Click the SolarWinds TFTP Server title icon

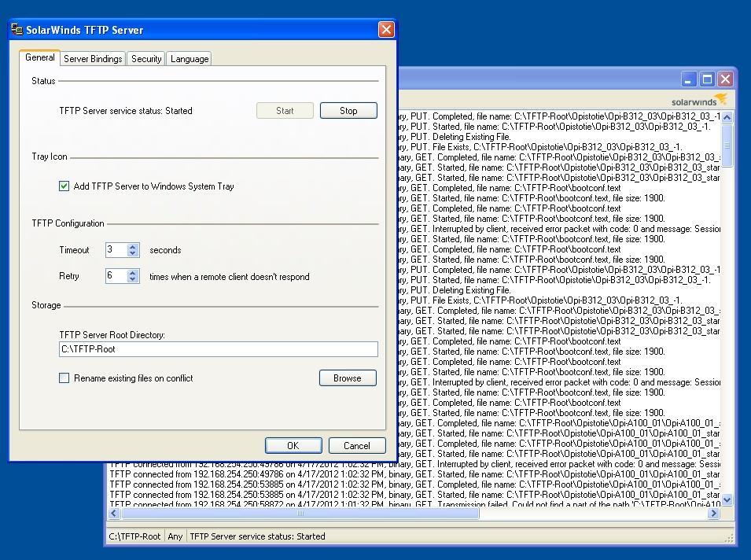pyautogui.click(x=17, y=29)
